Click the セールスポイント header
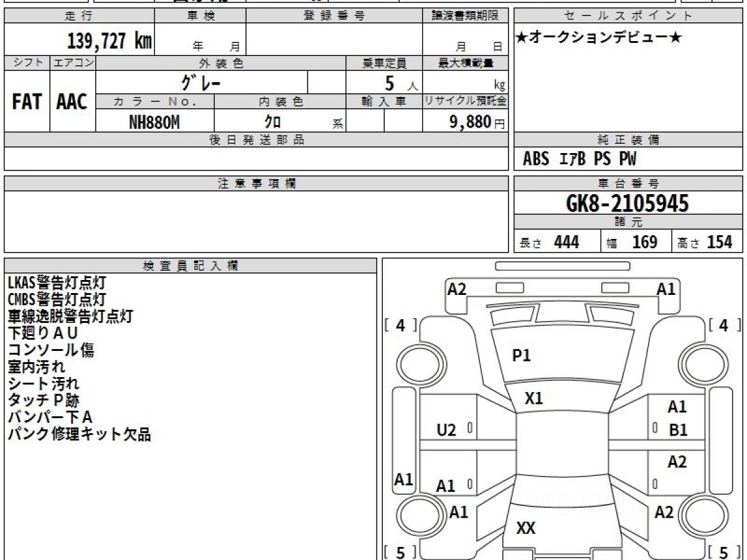747x560 pixels. 629,16
